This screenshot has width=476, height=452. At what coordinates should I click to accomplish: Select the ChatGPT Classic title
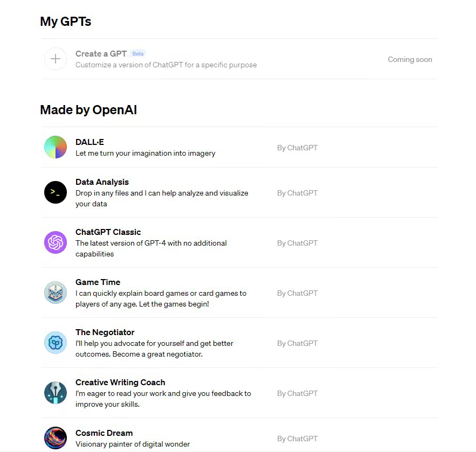pos(108,232)
